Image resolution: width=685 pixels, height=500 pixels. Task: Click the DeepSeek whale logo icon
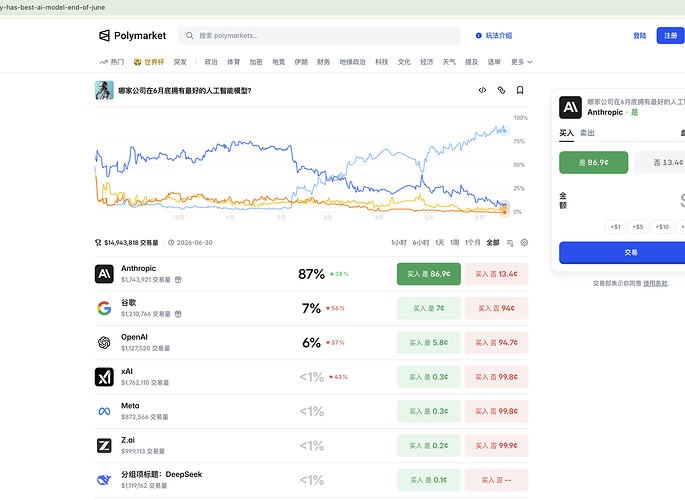click(104, 480)
